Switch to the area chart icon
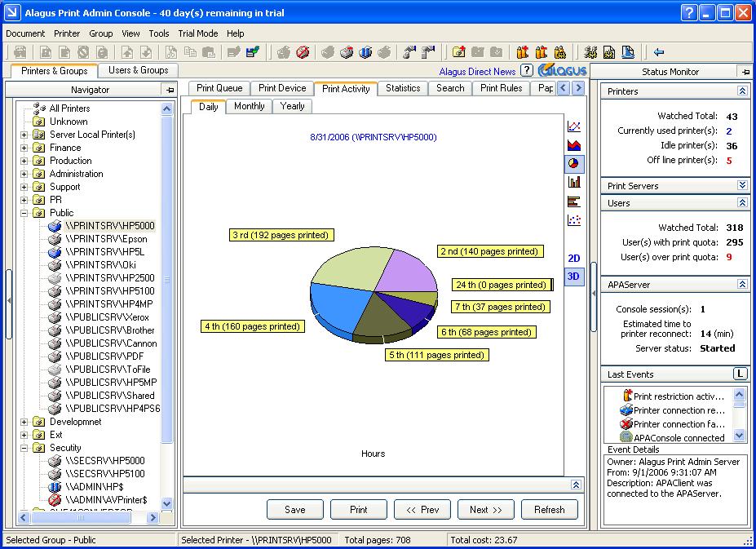 pyautogui.click(x=574, y=145)
